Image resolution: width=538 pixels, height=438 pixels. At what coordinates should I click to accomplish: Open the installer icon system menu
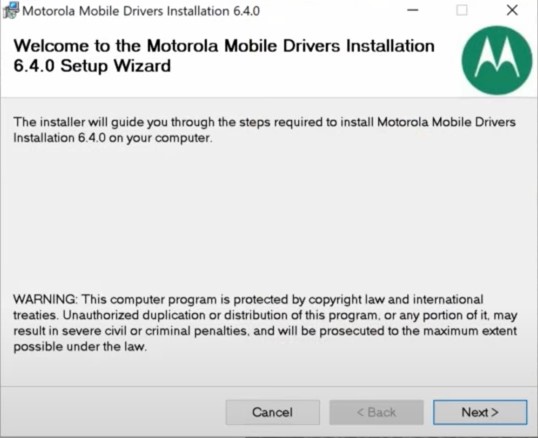click(x=11, y=10)
